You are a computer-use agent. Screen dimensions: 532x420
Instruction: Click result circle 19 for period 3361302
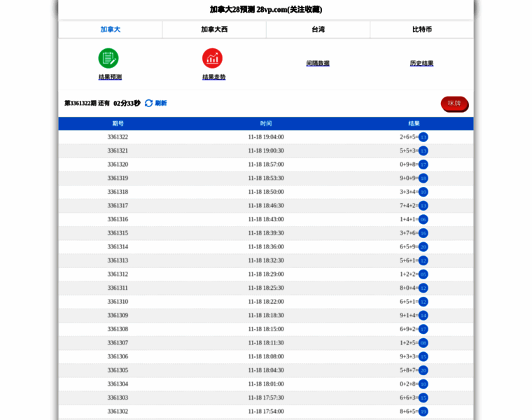coord(423,412)
